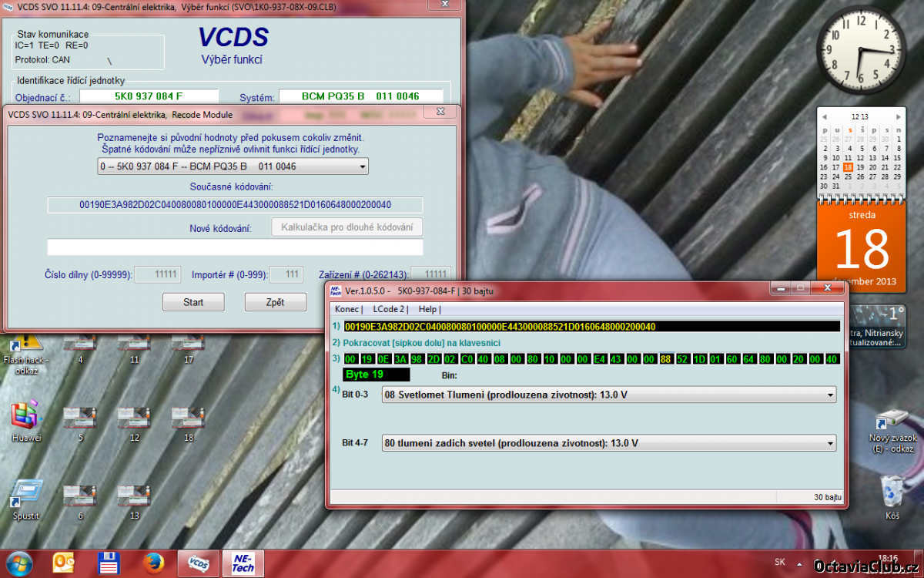
Task: Switch to VCDS in the taskbar
Action: [198, 563]
